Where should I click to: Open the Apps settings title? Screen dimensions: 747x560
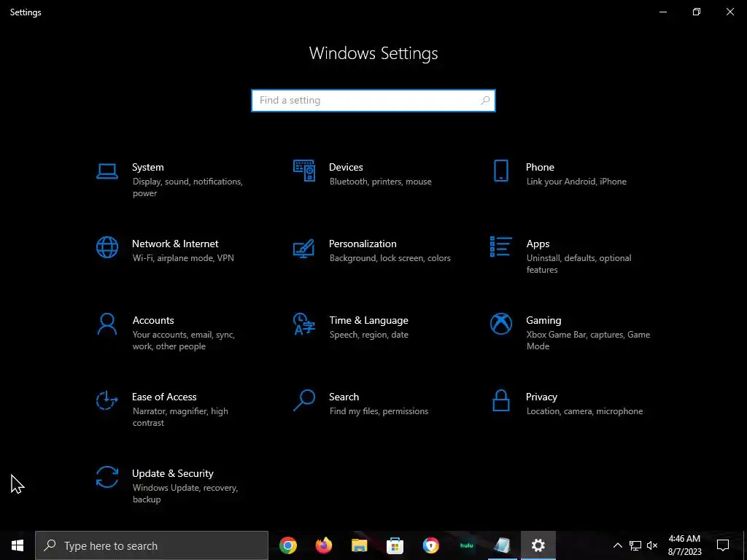[538, 244]
